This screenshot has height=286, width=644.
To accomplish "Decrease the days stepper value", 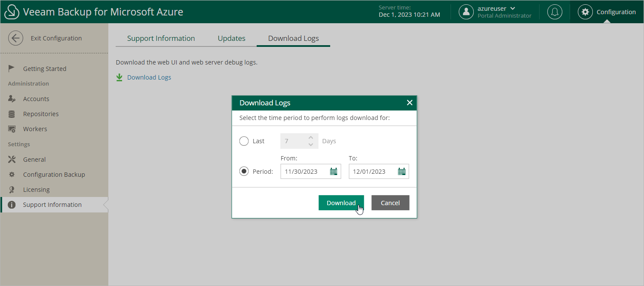I will [x=311, y=145].
